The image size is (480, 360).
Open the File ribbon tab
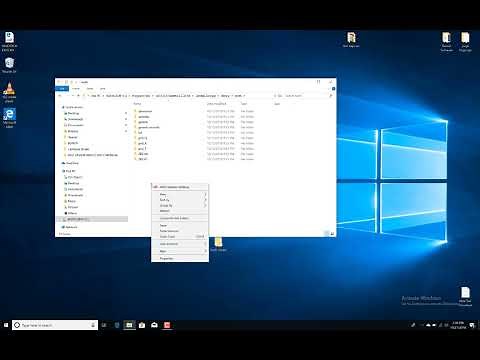62,88
